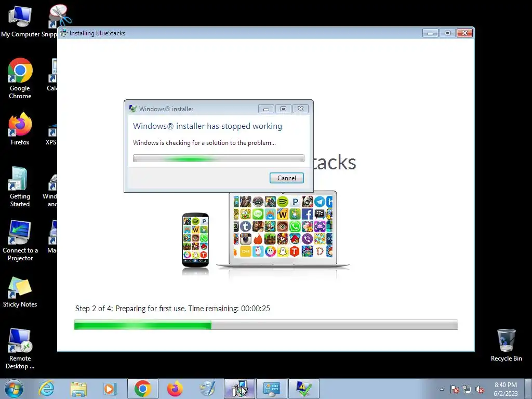Open the Connect to a Projector shortcut

coord(20,241)
